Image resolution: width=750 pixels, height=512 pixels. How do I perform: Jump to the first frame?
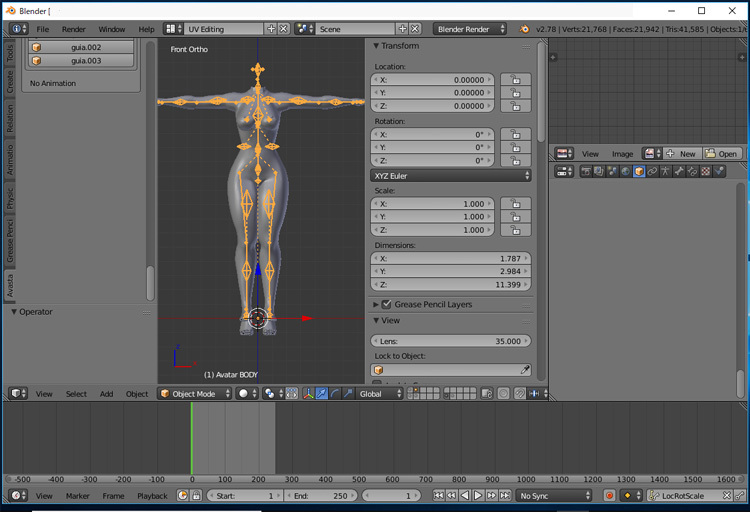[438, 496]
